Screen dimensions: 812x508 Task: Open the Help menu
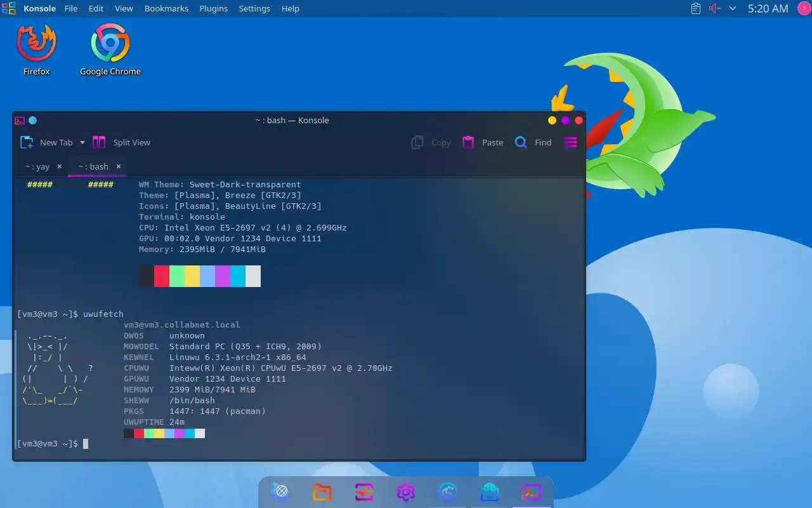291,8
